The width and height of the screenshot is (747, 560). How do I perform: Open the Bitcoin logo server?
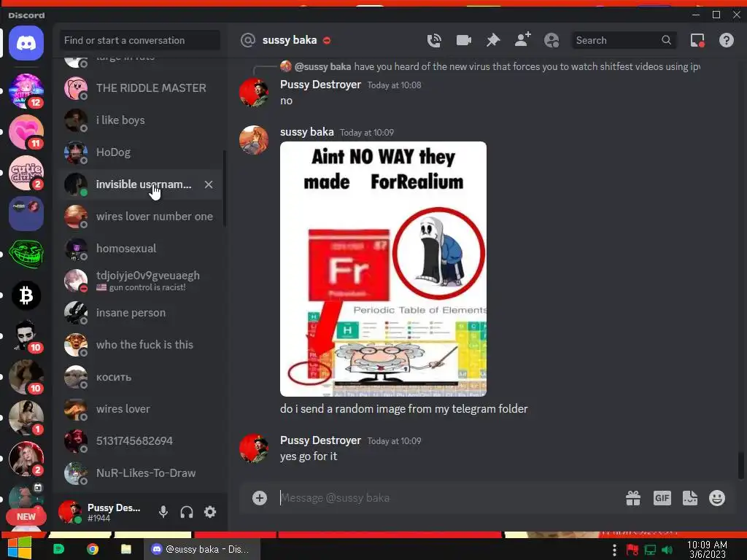tap(26, 296)
